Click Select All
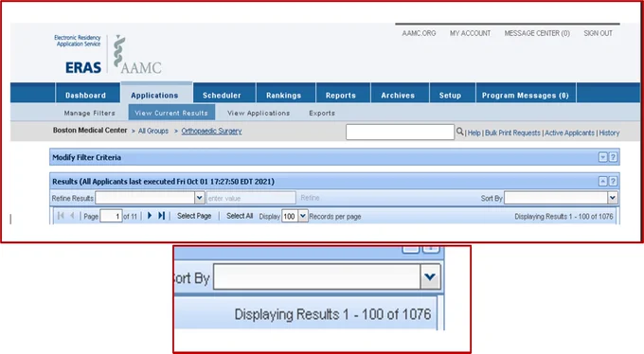This screenshot has height=354, width=644. click(240, 216)
